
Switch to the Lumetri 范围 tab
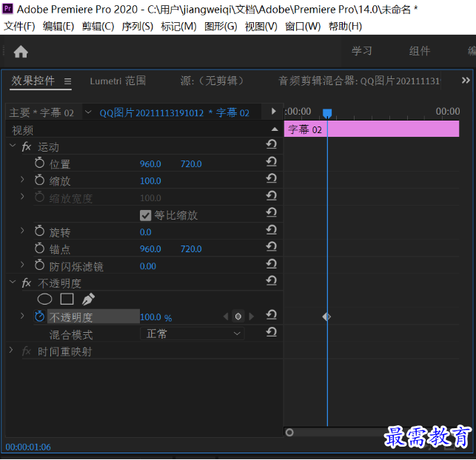click(x=118, y=81)
